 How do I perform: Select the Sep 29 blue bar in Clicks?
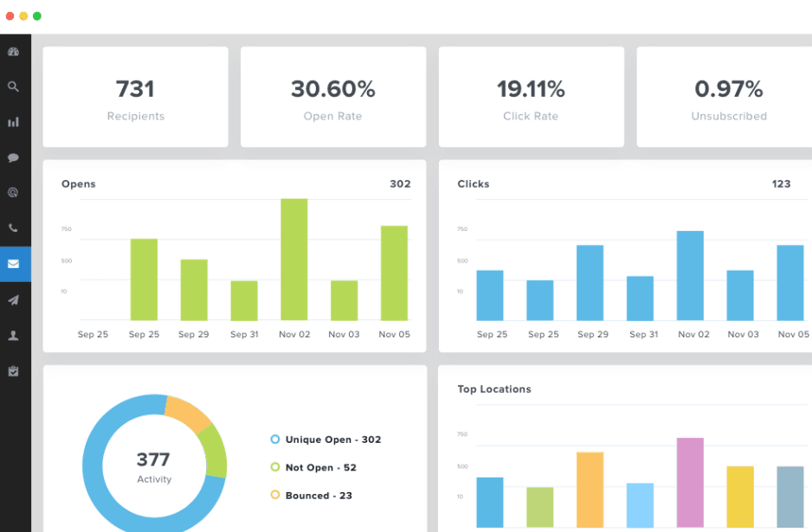590,283
